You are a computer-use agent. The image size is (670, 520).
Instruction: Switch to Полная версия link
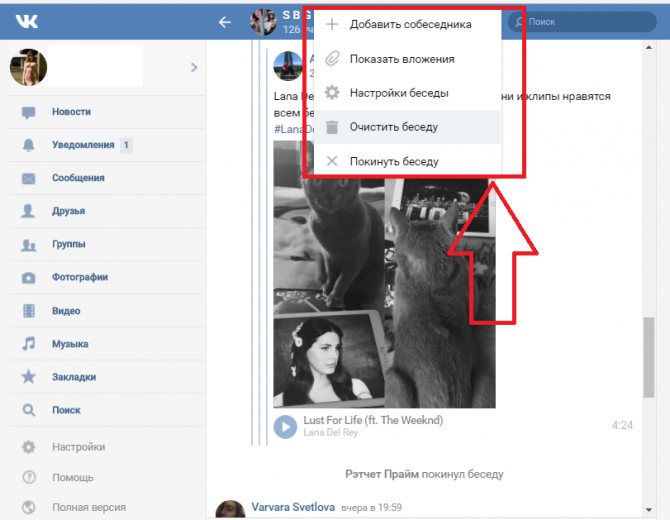point(89,507)
